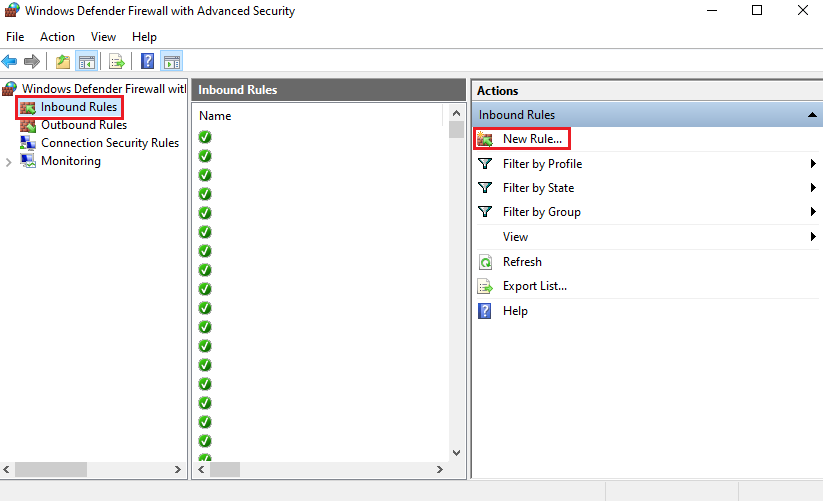Select Inbound Rules in the tree
823x501 pixels.
tap(79, 107)
